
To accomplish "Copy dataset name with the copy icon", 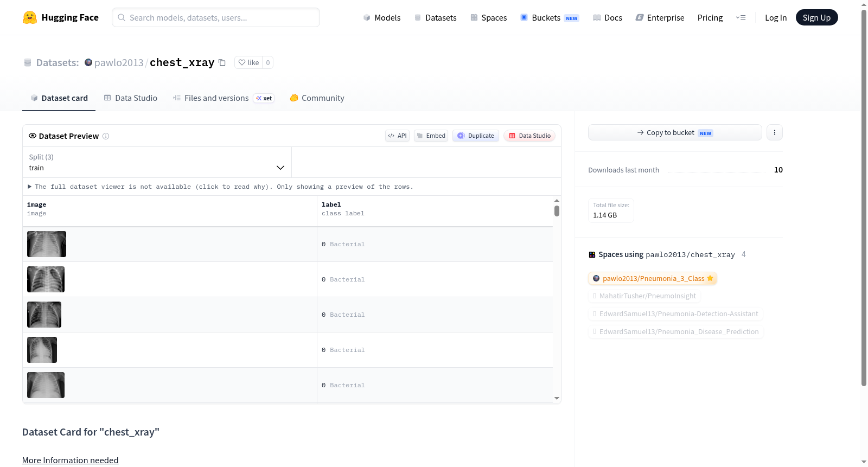I will point(222,62).
